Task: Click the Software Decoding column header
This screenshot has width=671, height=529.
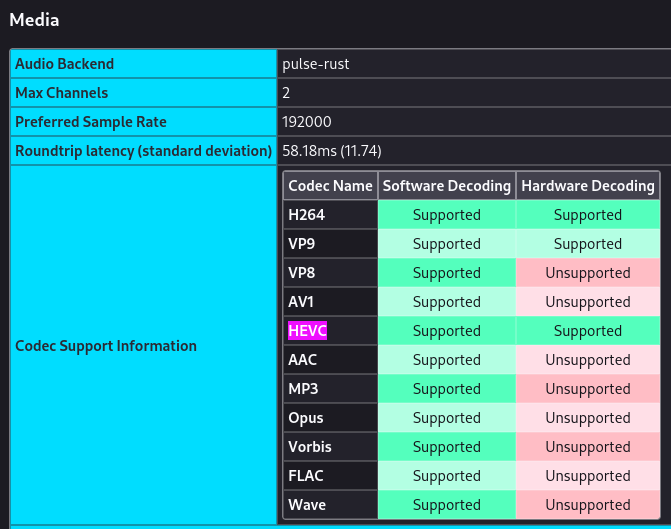Action: pyautogui.click(x=446, y=186)
